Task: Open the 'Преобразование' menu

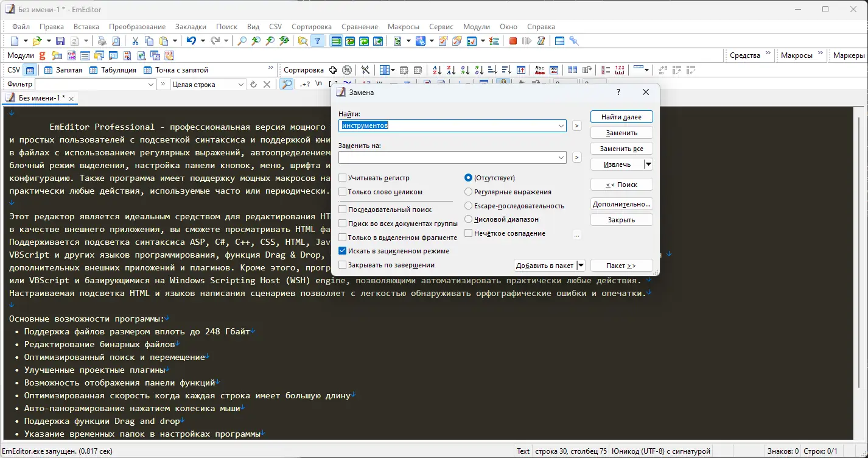Action: 138,27
